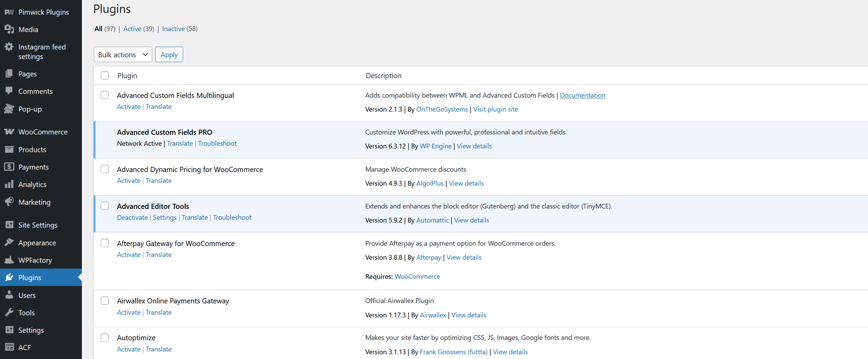The width and height of the screenshot is (868, 359).
Task: Click the Appearance paintbrush icon
Action: pyautogui.click(x=9, y=243)
